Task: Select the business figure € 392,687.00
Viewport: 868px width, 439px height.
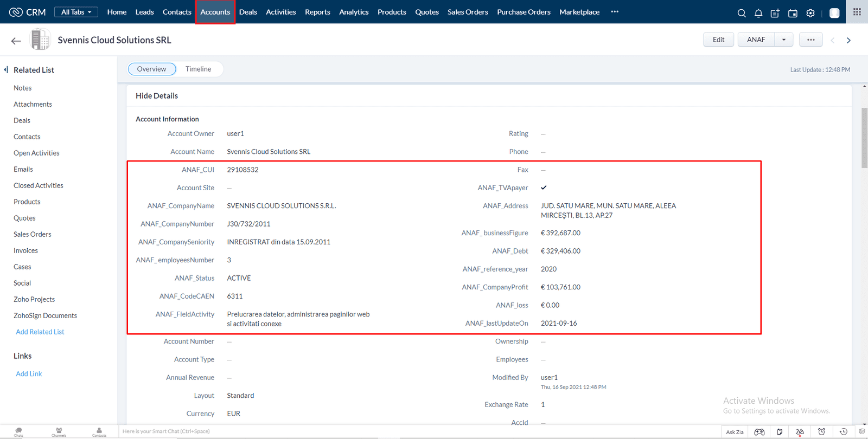Action: (x=560, y=233)
